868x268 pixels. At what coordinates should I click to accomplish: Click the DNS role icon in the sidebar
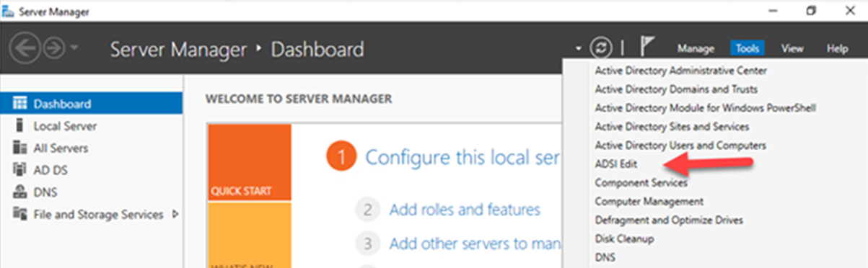(x=20, y=192)
